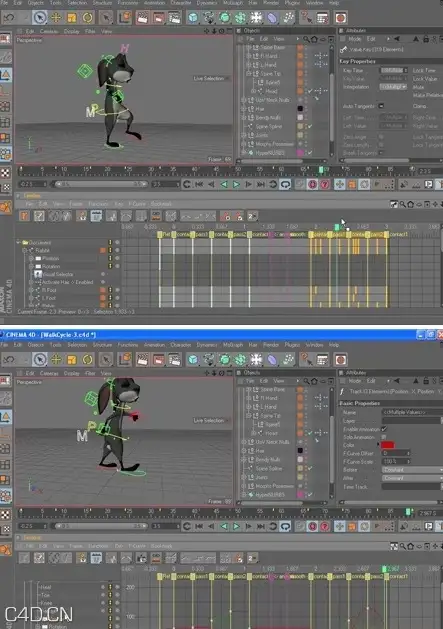Open Character menu in lower window menu bar

181,345
